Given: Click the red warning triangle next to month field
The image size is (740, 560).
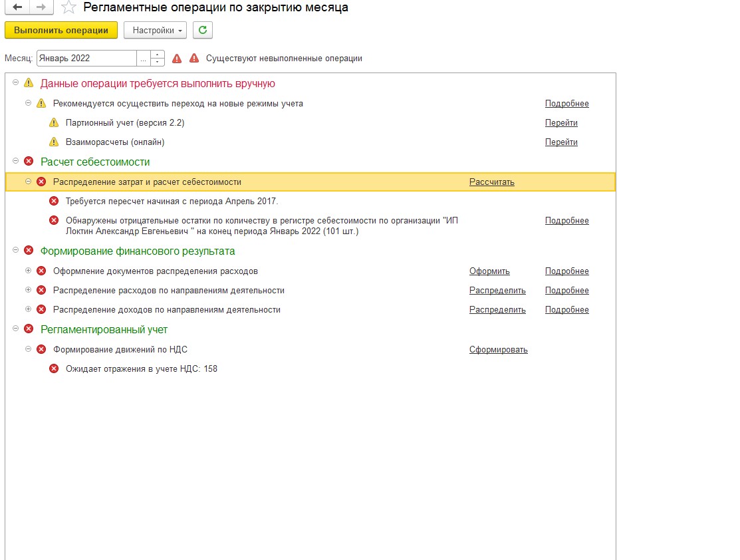Looking at the screenshot, I should (177, 59).
